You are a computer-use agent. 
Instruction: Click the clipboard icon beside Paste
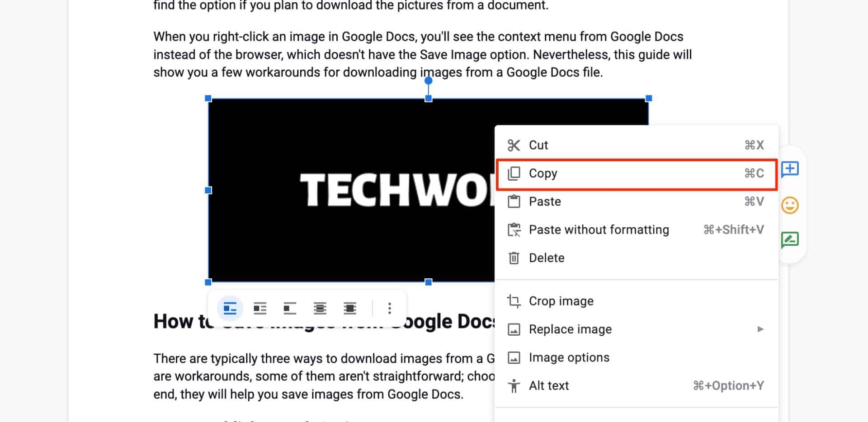(x=514, y=202)
